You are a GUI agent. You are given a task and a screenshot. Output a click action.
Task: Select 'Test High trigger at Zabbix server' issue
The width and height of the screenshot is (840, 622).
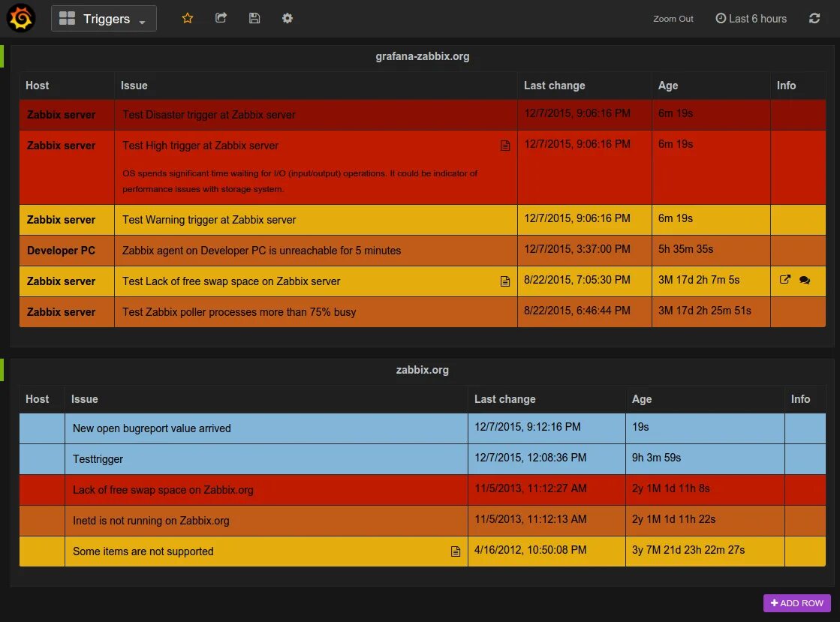point(200,146)
